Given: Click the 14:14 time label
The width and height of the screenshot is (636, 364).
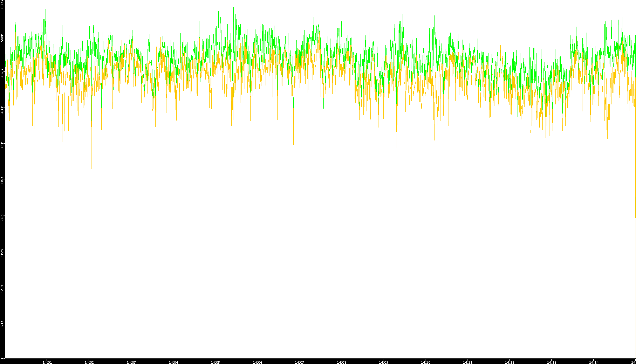Looking at the screenshot, I should 594,362.
